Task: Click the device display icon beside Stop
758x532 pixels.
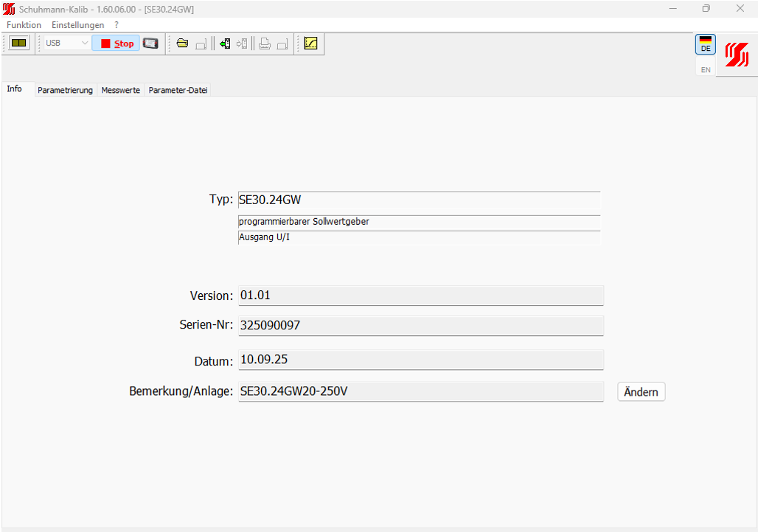Action: point(151,43)
